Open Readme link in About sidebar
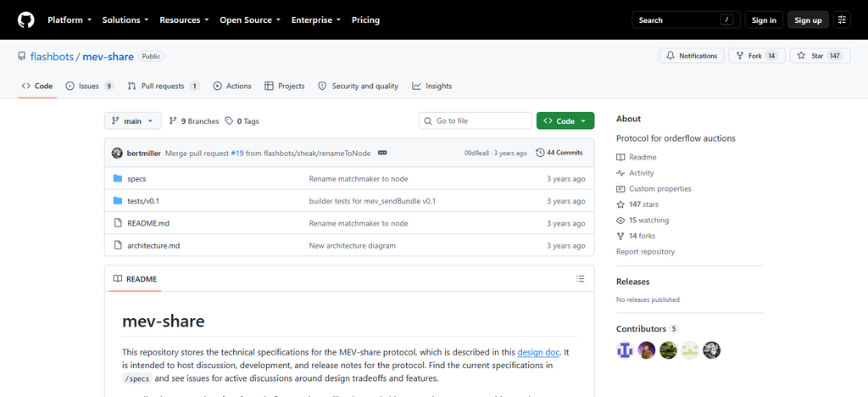The height and width of the screenshot is (397, 868). pos(636,157)
